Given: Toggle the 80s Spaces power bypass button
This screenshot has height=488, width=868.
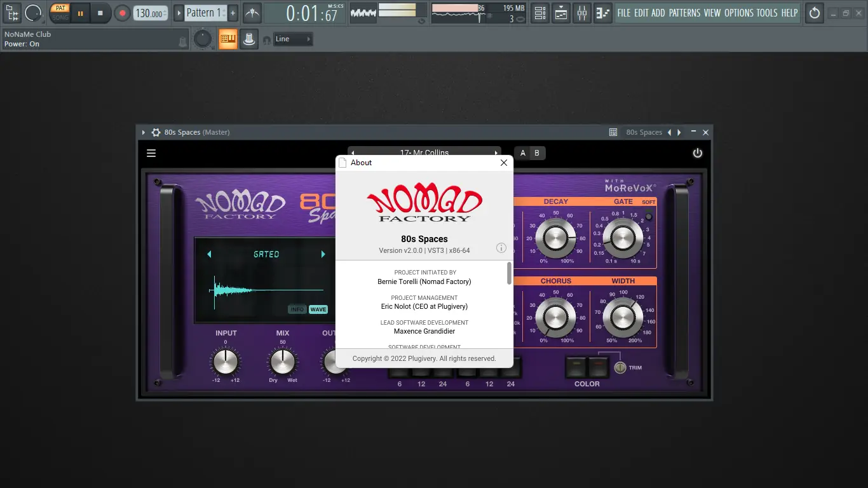Looking at the screenshot, I should pos(698,153).
